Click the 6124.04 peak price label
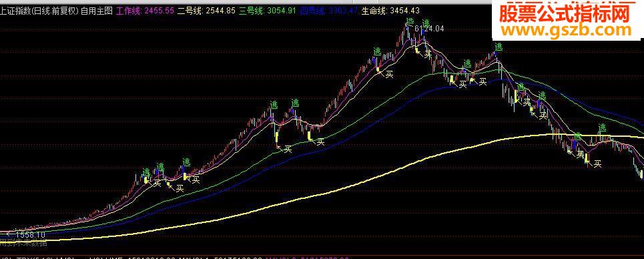The height and width of the screenshot is (259, 644). pyautogui.click(x=429, y=29)
